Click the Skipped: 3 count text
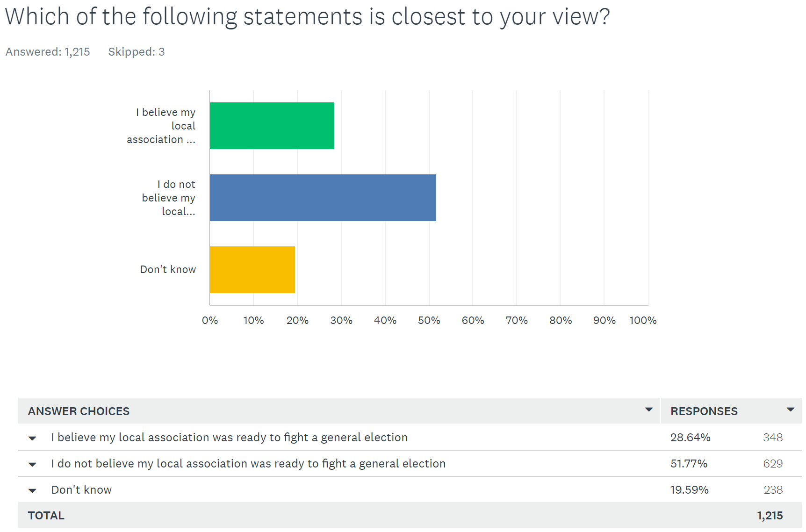The height and width of the screenshot is (532, 806). pyautogui.click(x=137, y=52)
